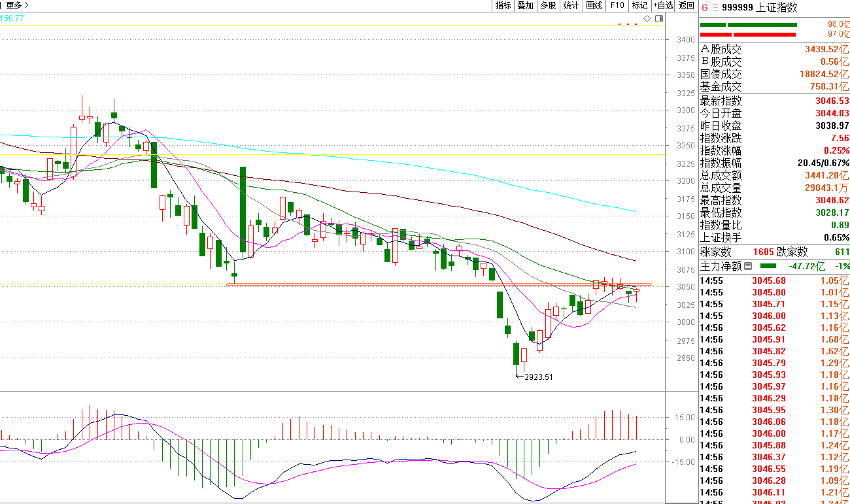The image size is (850, 504).
Task: Click 昨日收盘 value 3038.97
Action: pyautogui.click(x=832, y=126)
